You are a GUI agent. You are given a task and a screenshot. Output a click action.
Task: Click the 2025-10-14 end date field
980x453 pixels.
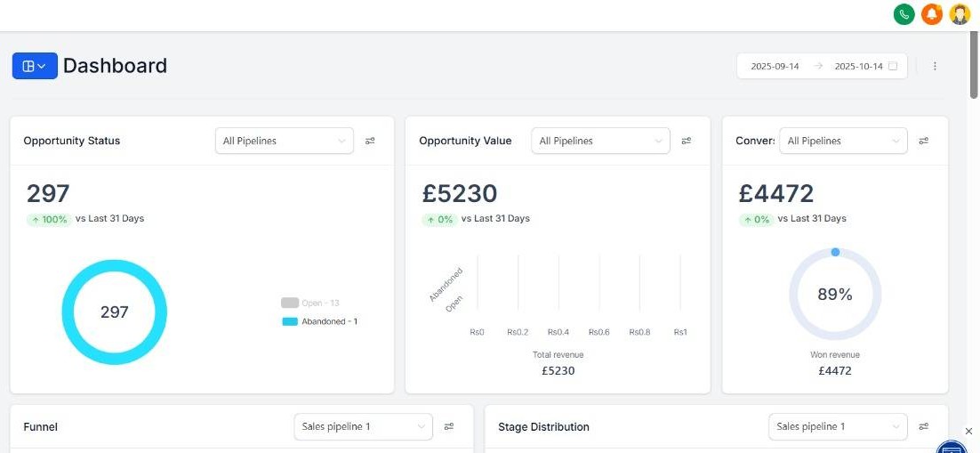click(859, 67)
